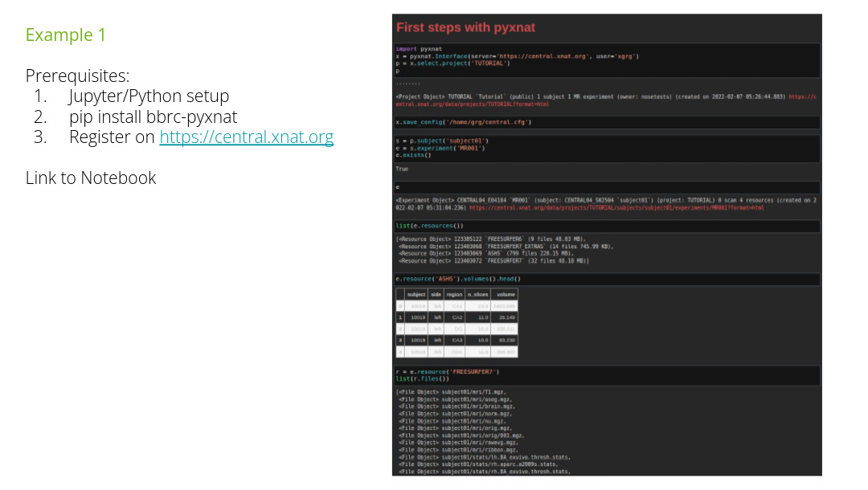Open the https://central.xnat.org hyperlink
Screen dimensions: 868x490
point(246,137)
